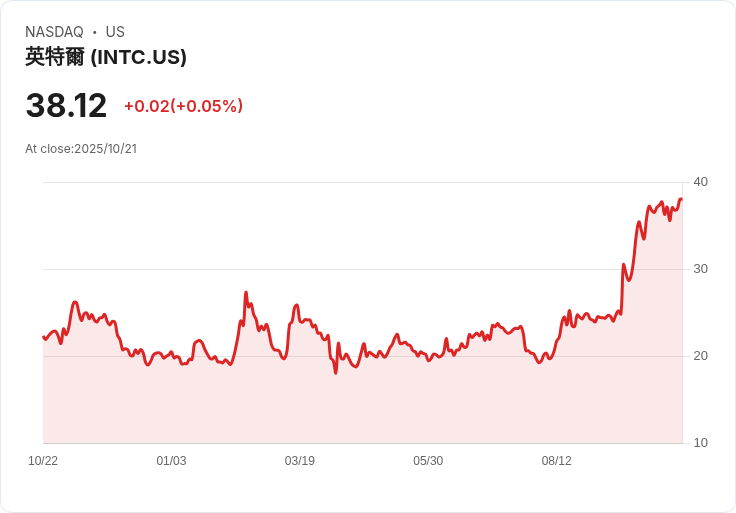This screenshot has height=513, width=736.
Task: Click the dot separator between NASDAQ and US
Action: click(94, 32)
